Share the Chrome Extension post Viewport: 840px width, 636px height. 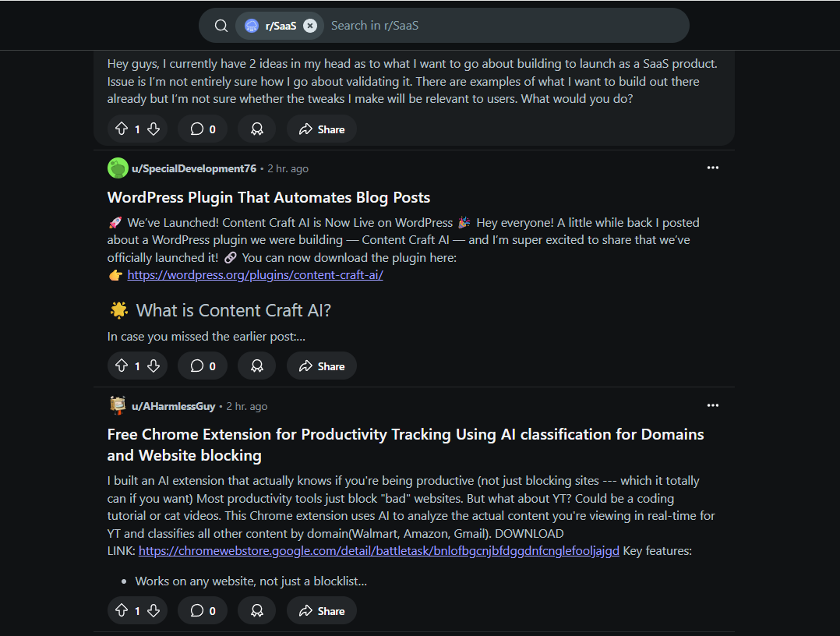(321, 611)
